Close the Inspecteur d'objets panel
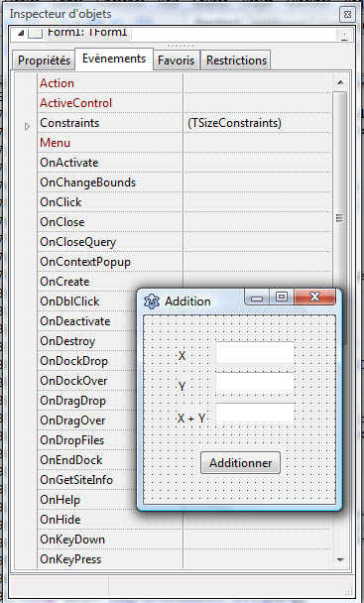This screenshot has width=364, height=603. coord(347,15)
